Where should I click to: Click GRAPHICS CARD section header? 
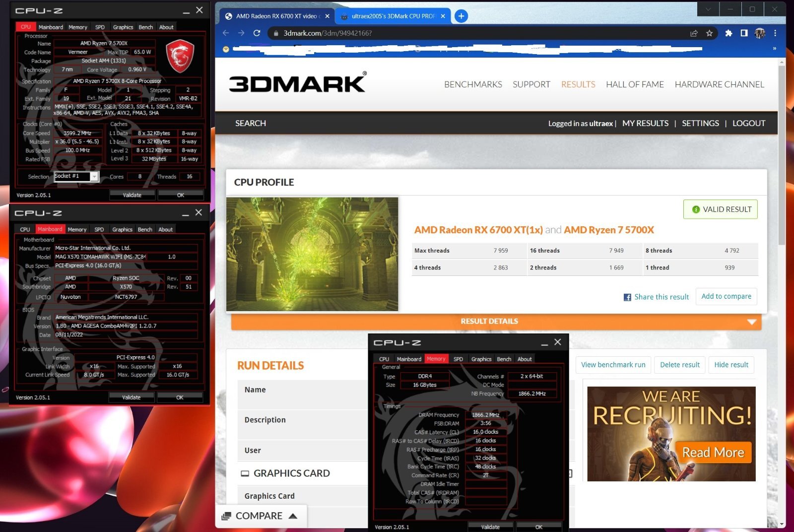[x=291, y=473]
